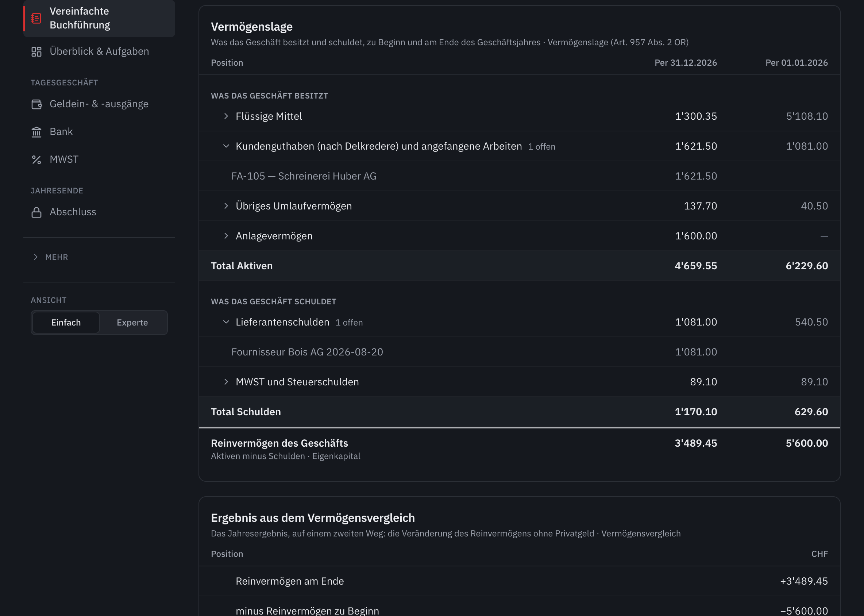Select the Total Aktiven row
The image size is (864, 616).
tap(519, 266)
